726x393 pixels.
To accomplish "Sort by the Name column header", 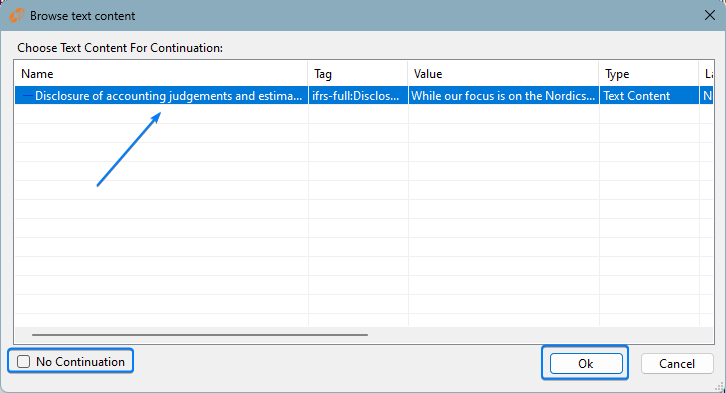I will [161, 74].
